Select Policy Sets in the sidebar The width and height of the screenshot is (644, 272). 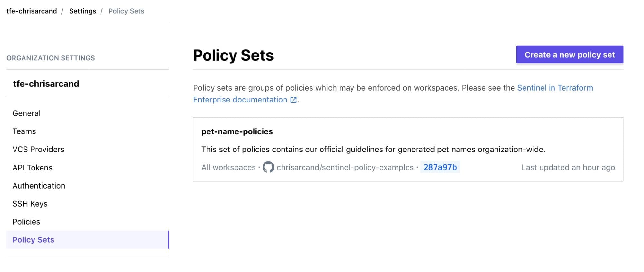33,240
